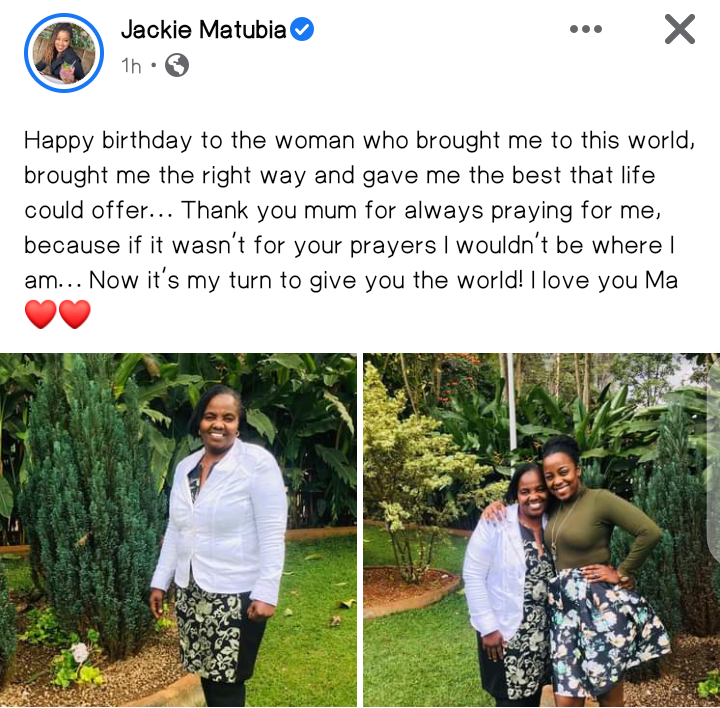Click the second red heart emoji
This screenshot has height=708, width=720.
pyautogui.click(x=75, y=314)
